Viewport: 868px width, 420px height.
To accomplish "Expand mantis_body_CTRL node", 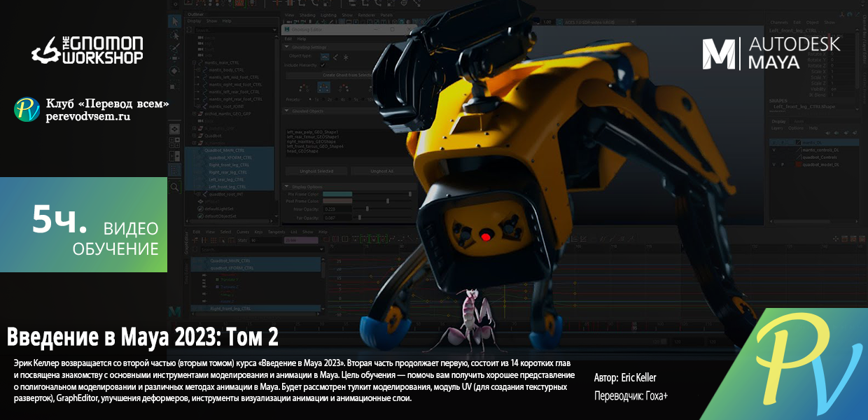I will pos(198,70).
